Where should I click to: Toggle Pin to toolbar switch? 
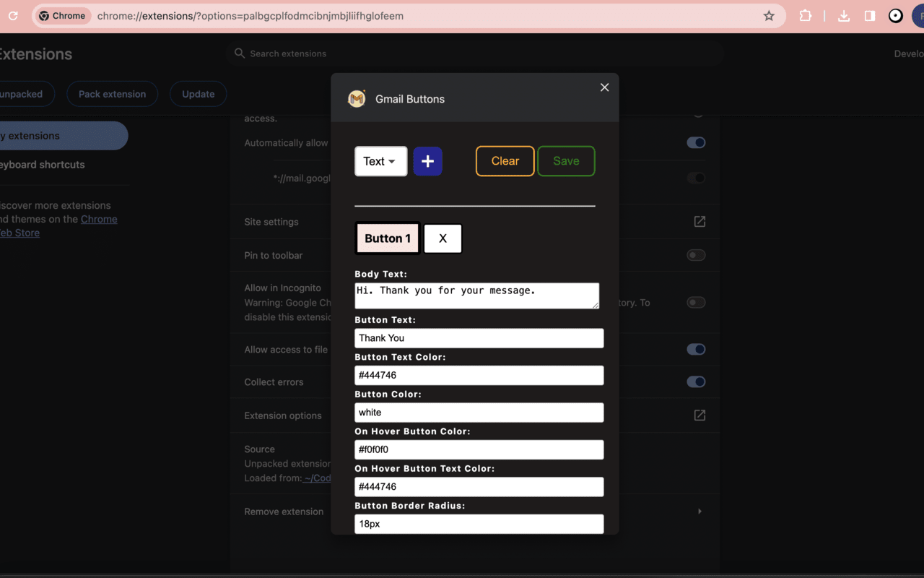[696, 255]
